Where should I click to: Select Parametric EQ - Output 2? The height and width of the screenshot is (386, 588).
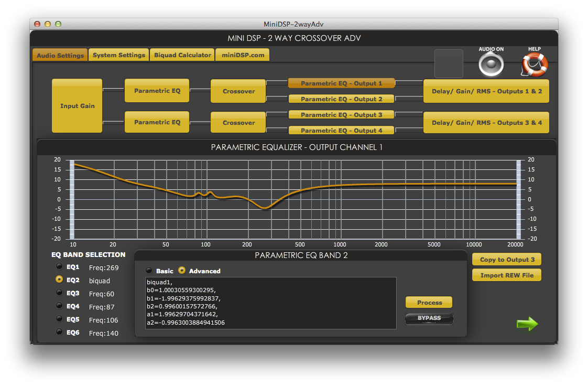341,99
